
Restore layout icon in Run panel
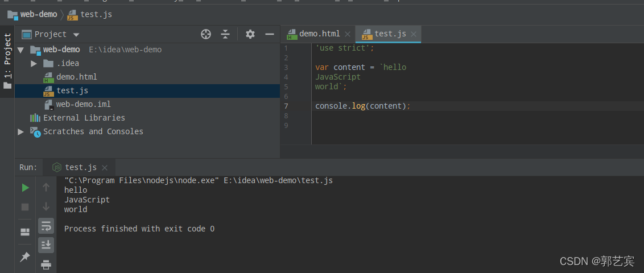(x=25, y=232)
